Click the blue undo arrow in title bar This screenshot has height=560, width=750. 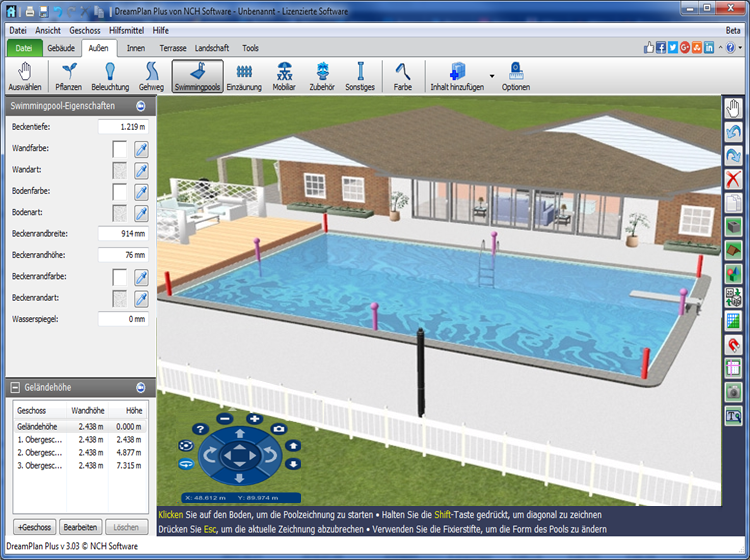click(57, 11)
